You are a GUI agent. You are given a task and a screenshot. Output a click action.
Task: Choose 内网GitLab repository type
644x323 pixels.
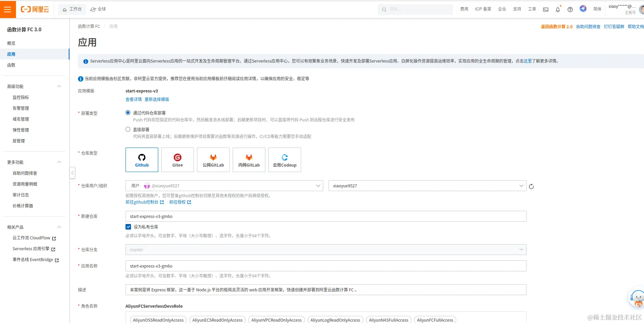249,159
